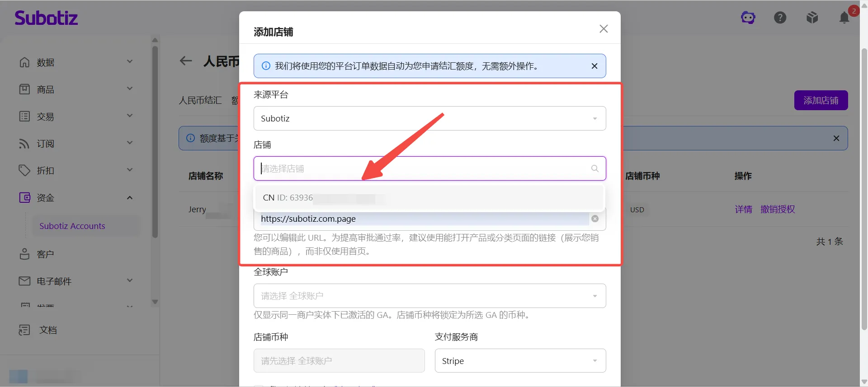Click the Jerry store name cell
Screen dimensions: 868x387
coord(197,210)
